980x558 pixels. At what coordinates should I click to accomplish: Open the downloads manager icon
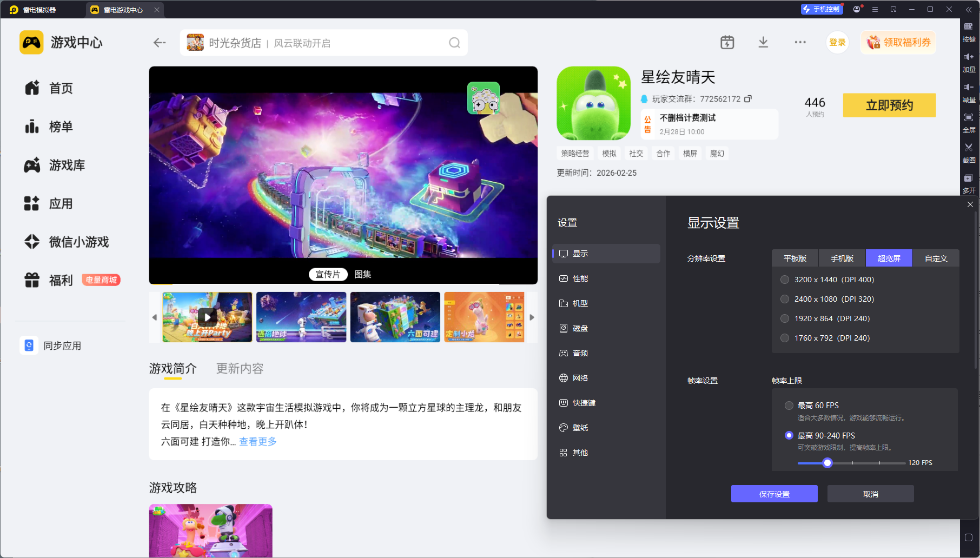point(763,42)
